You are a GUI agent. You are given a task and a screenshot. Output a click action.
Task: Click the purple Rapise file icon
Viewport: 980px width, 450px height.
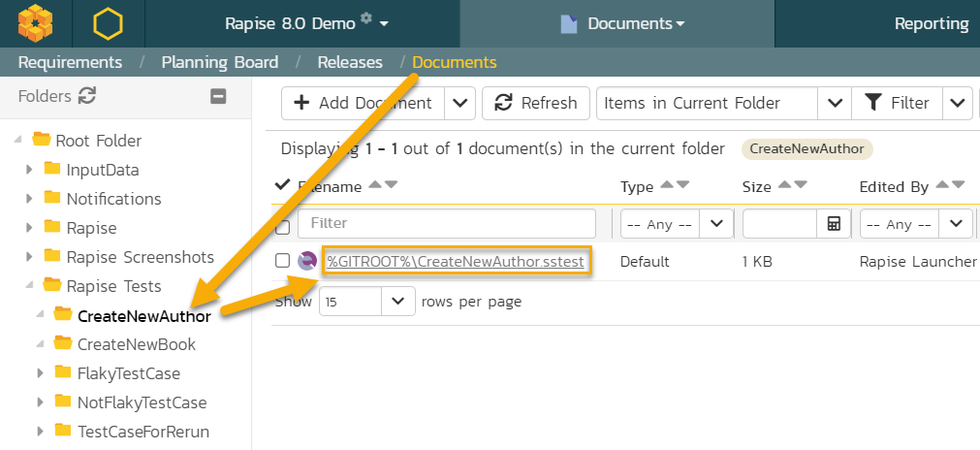point(307,261)
